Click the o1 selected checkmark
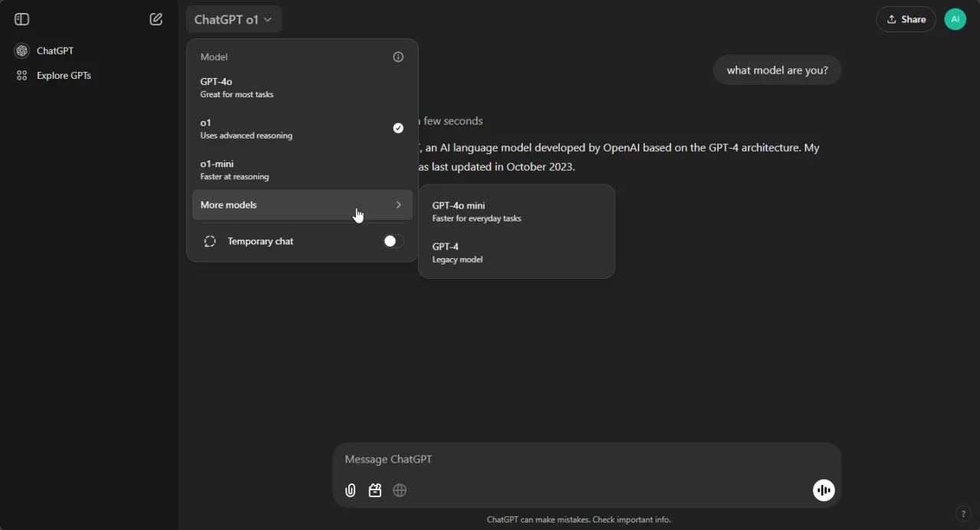The width and height of the screenshot is (980, 530). click(x=398, y=128)
